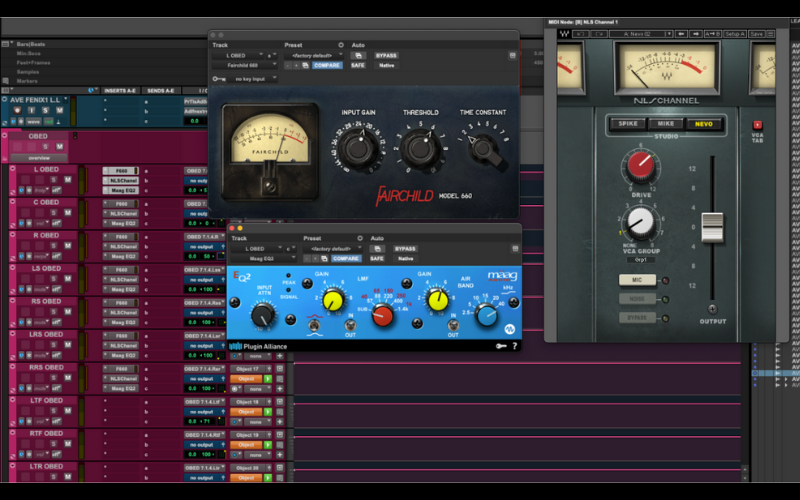Open Maag EQ2 help question mark
Image resolution: width=800 pixels, height=500 pixels.
click(515, 346)
